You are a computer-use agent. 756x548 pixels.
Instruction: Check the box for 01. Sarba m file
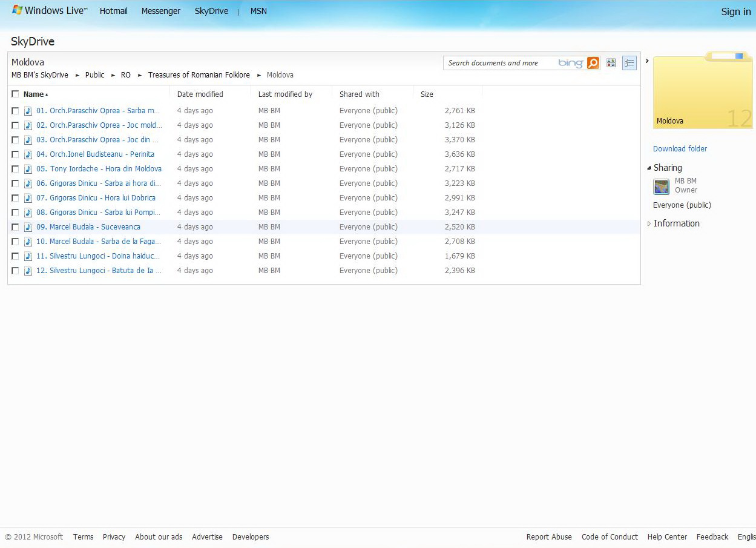[16, 111]
